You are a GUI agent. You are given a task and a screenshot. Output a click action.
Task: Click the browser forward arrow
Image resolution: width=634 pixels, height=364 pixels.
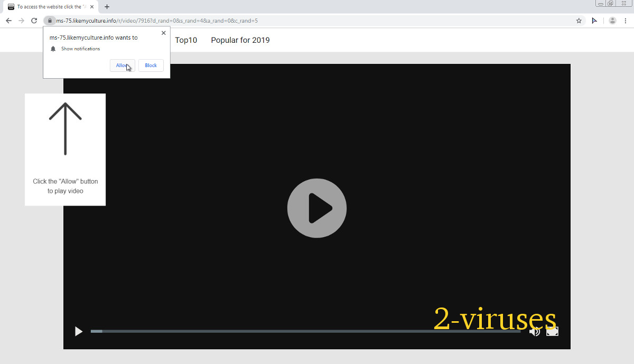[21, 21]
